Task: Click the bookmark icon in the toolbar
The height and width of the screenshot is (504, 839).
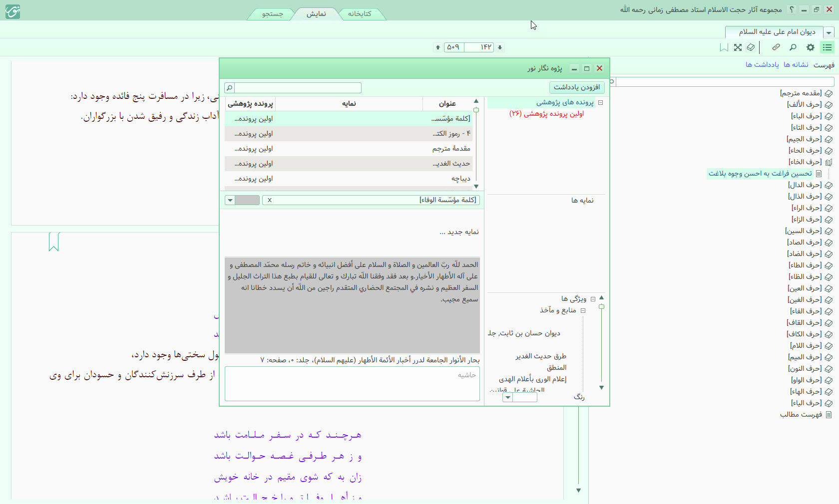Action: 724,47
